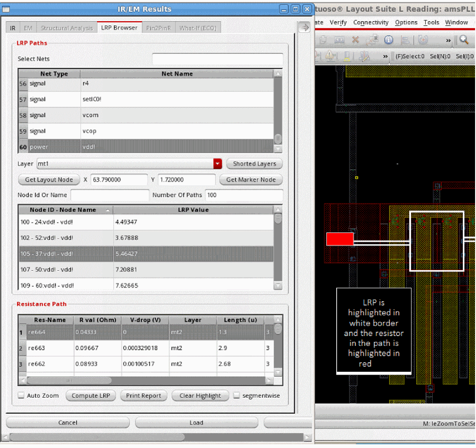Toggle the segmentwise checkbox
The image size is (476, 448).
coord(237,396)
